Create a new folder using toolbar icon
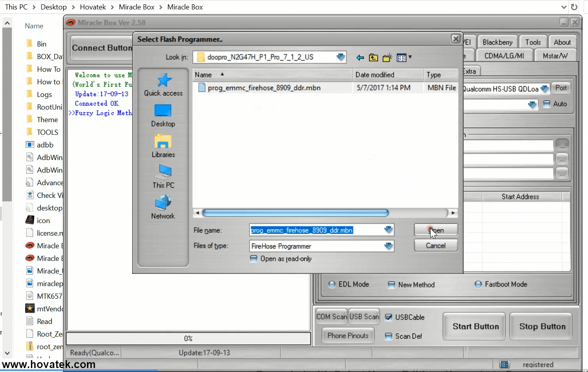 pos(387,58)
